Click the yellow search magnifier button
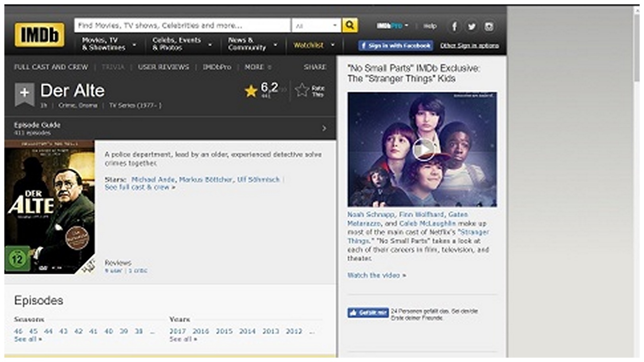This screenshot has width=644, height=362. 350,25
